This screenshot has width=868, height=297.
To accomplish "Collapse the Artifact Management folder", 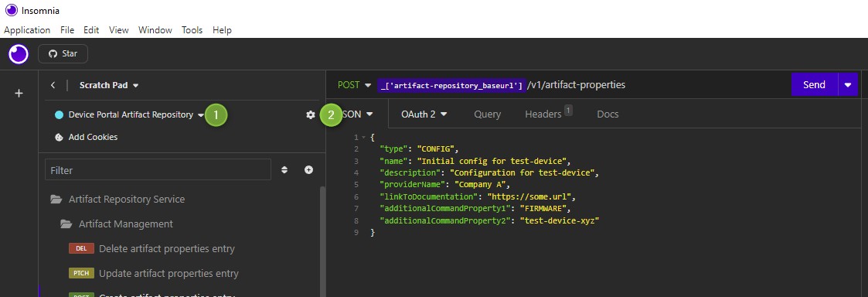I will coord(116,224).
